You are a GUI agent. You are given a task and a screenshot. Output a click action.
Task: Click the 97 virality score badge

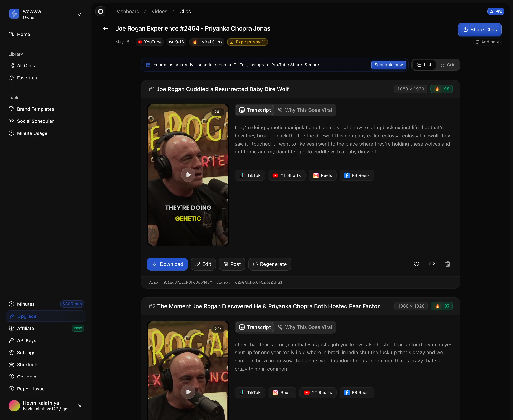click(x=442, y=306)
